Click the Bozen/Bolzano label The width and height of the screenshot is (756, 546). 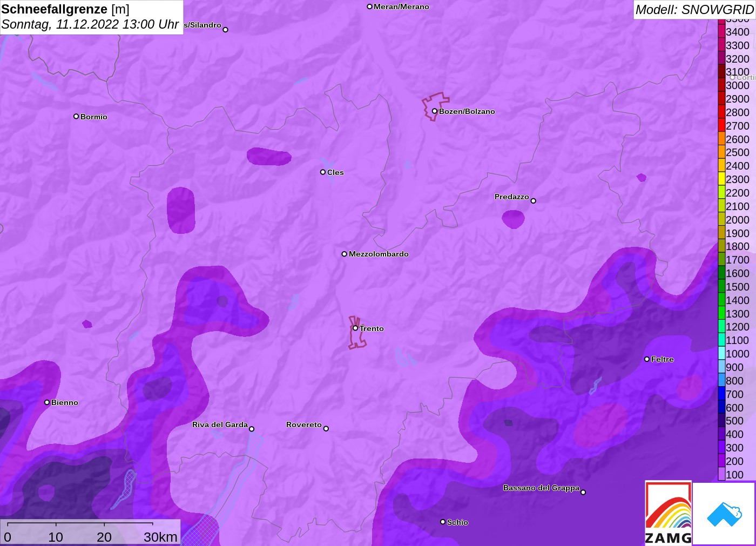pyautogui.click(x=467, y=111)
